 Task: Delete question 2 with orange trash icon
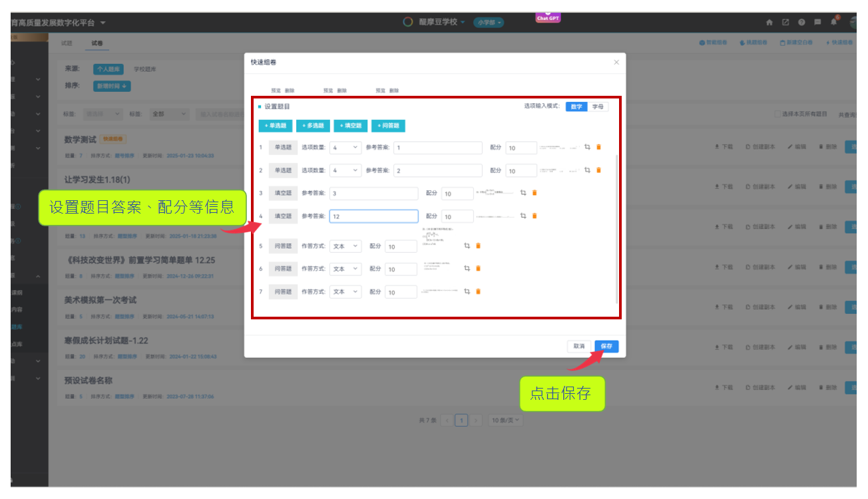click(x=598, y=170)
